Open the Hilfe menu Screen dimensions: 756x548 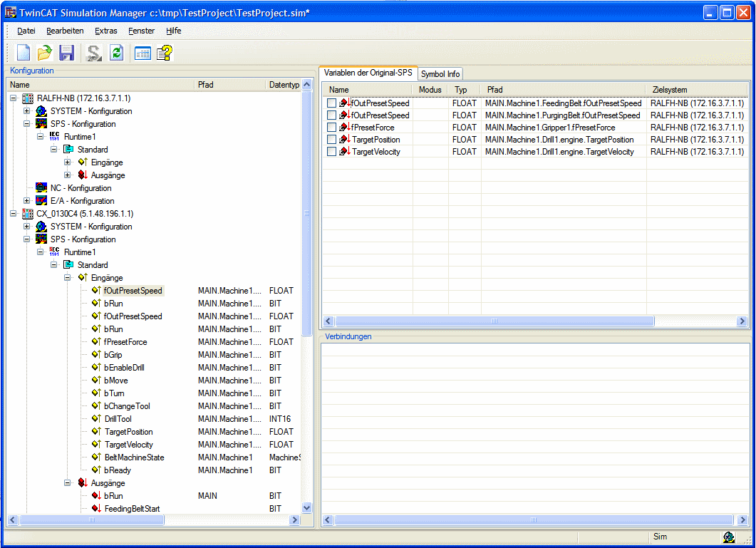174,31
